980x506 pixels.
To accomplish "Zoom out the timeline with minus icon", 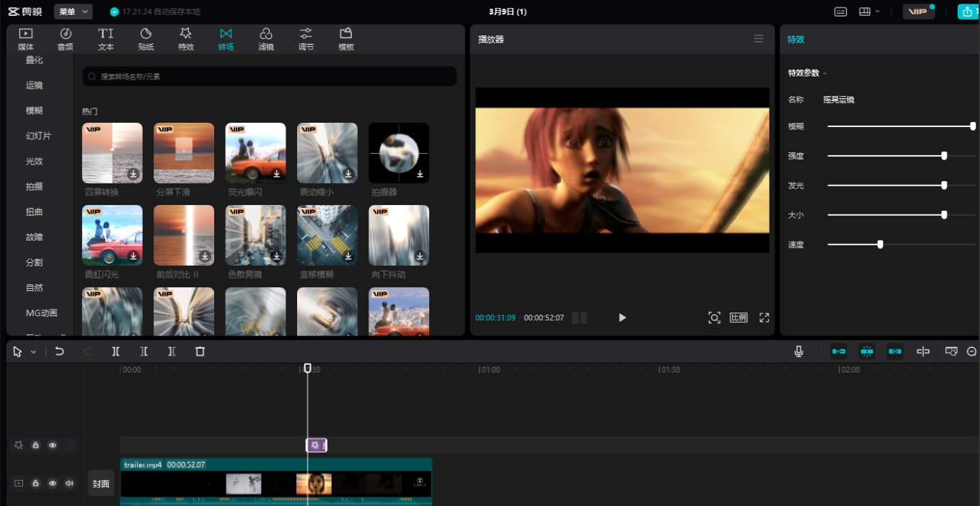I will click(x=971, y=352).
